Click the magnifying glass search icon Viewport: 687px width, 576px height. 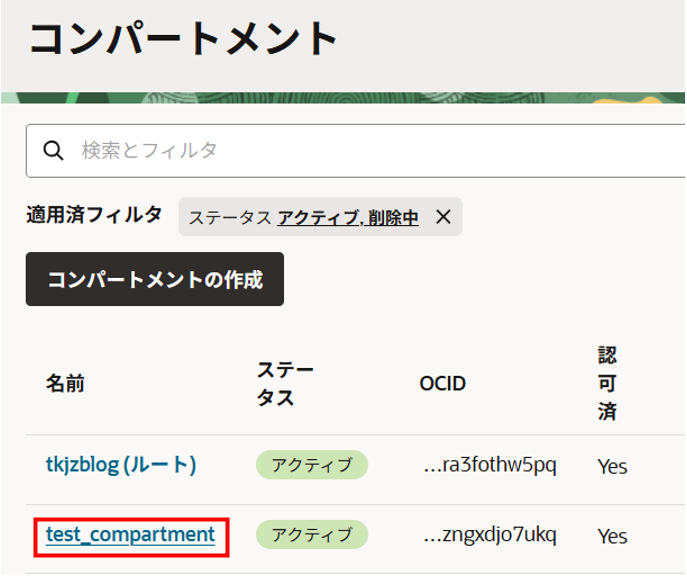coord(53,151)
